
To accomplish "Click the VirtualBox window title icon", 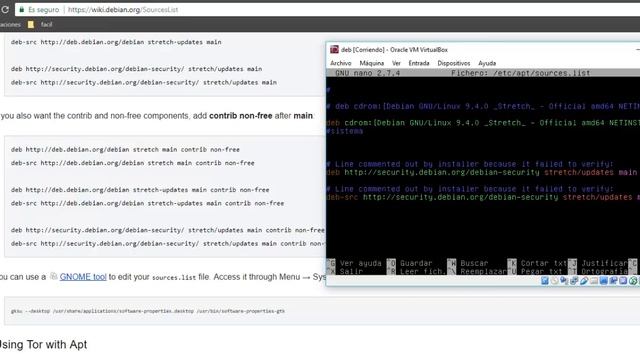I will [x=334, y=49].
